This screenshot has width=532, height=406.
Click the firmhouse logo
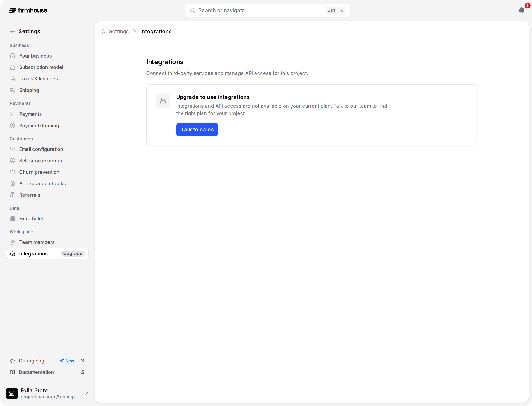click(28, 10)
